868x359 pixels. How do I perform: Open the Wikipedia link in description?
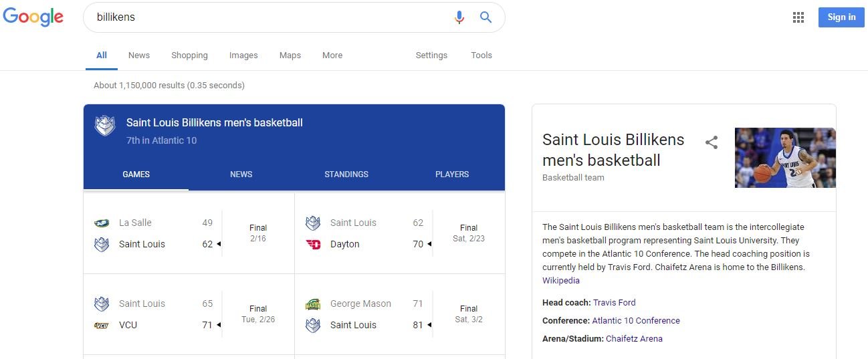[x=561, y=281]
